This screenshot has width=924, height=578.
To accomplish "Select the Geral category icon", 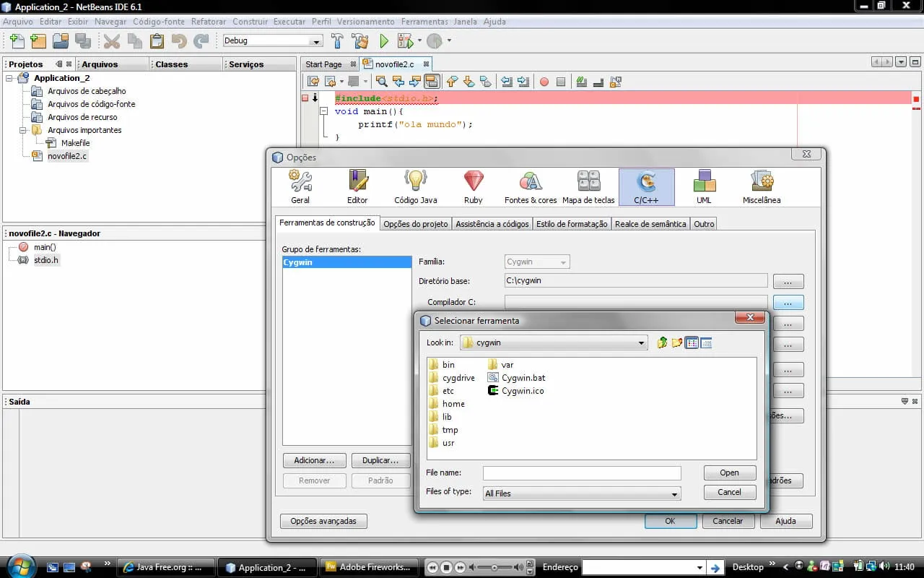I will coord(300,187).
